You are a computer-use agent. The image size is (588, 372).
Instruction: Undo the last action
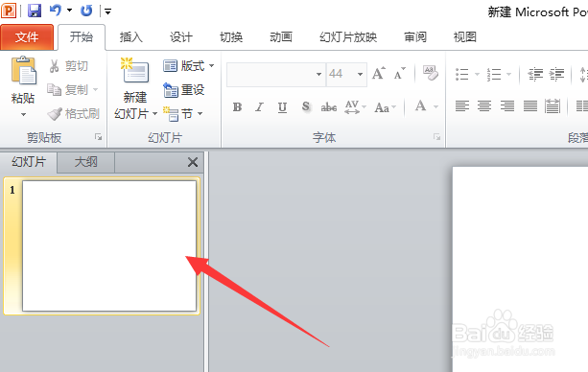[x=55, y=11]
